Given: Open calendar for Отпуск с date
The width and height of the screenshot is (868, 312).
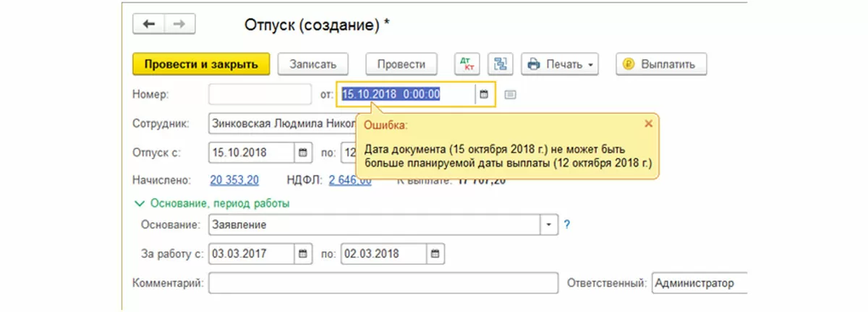Looking at the screenshot, I should tap(303, 153).
